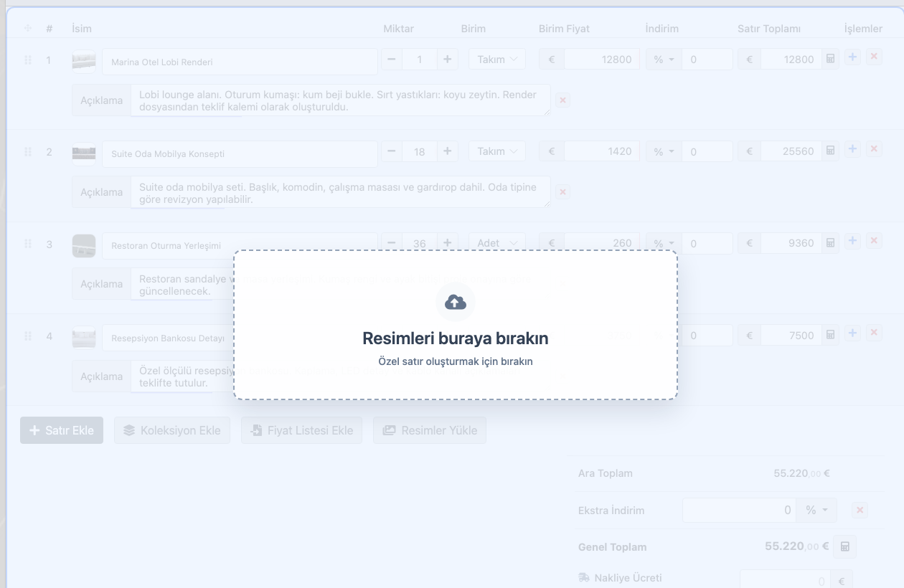
Task: Click drag handle icon of row 1
Action: click(x=28, y=60)
